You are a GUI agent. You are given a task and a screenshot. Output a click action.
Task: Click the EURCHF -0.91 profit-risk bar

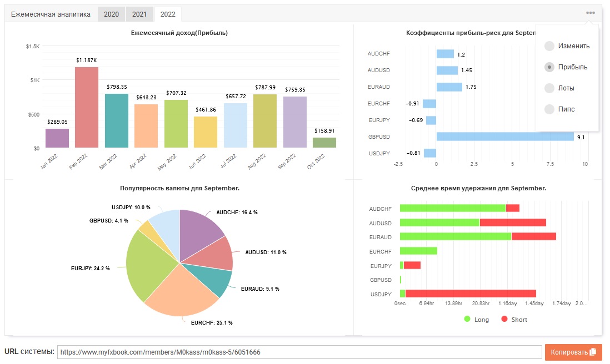tap(429, 104)
